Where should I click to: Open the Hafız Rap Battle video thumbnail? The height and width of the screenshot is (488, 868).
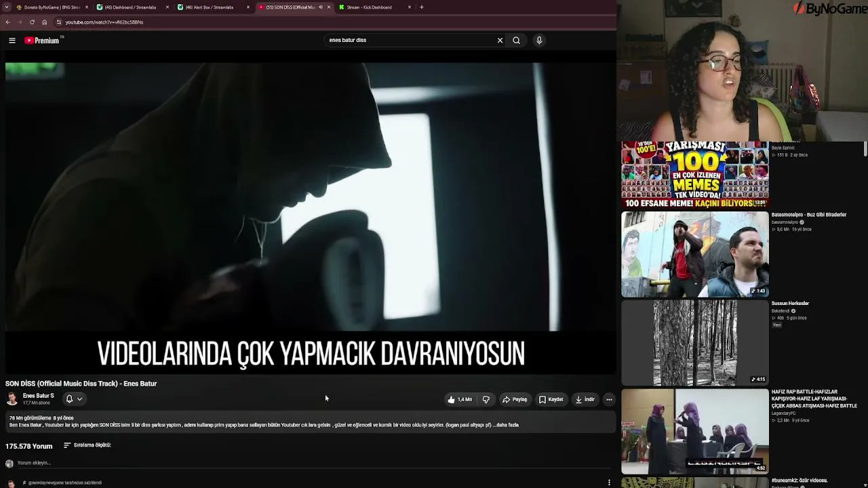(x=695, y=431)
